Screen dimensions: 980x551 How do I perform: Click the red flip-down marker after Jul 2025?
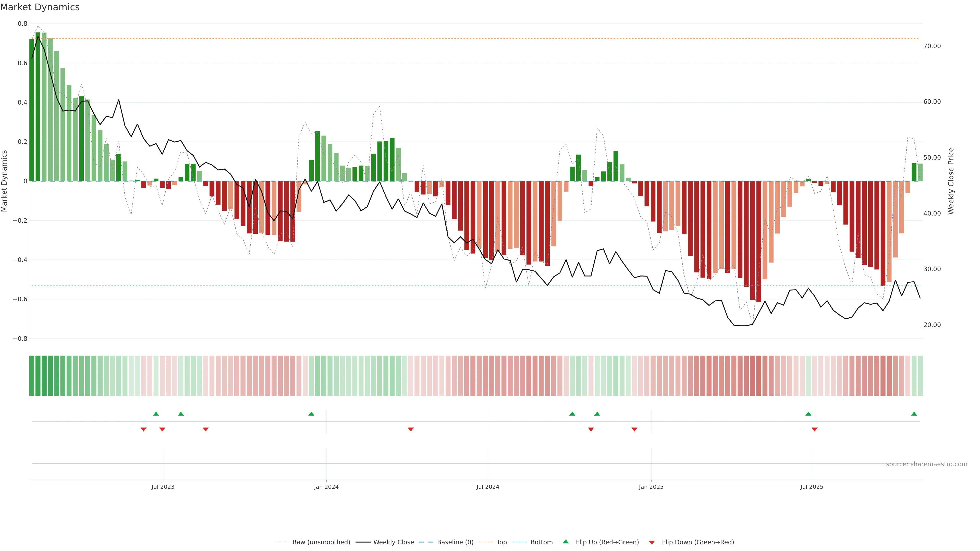click(815, 429)
